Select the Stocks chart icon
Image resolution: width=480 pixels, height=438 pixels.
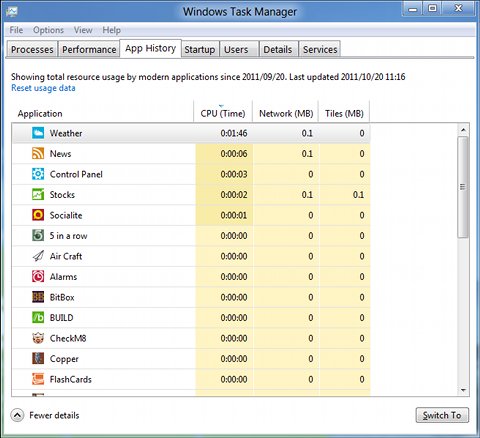coord(38,194)
